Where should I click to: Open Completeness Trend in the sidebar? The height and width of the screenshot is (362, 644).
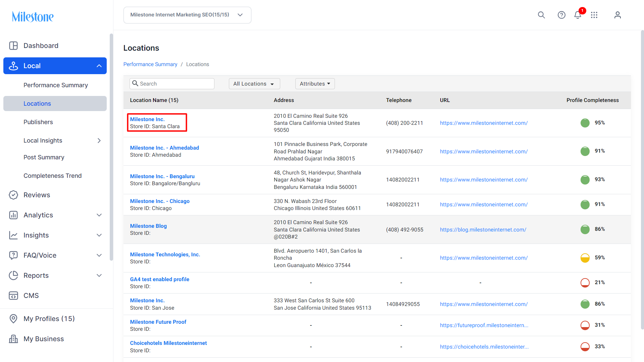click(53, 176)
